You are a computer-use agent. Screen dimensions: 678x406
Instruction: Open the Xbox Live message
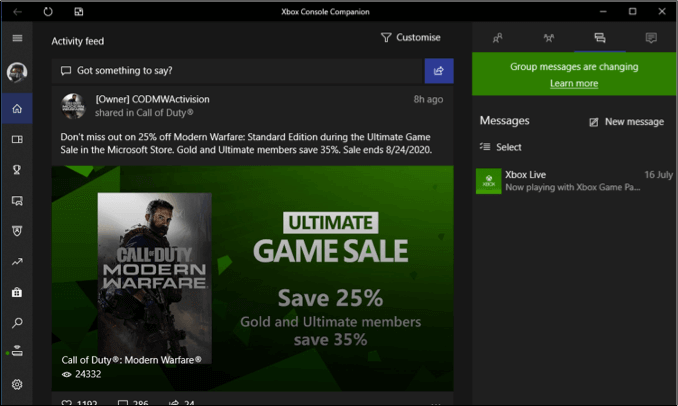[x=574, y=181]
